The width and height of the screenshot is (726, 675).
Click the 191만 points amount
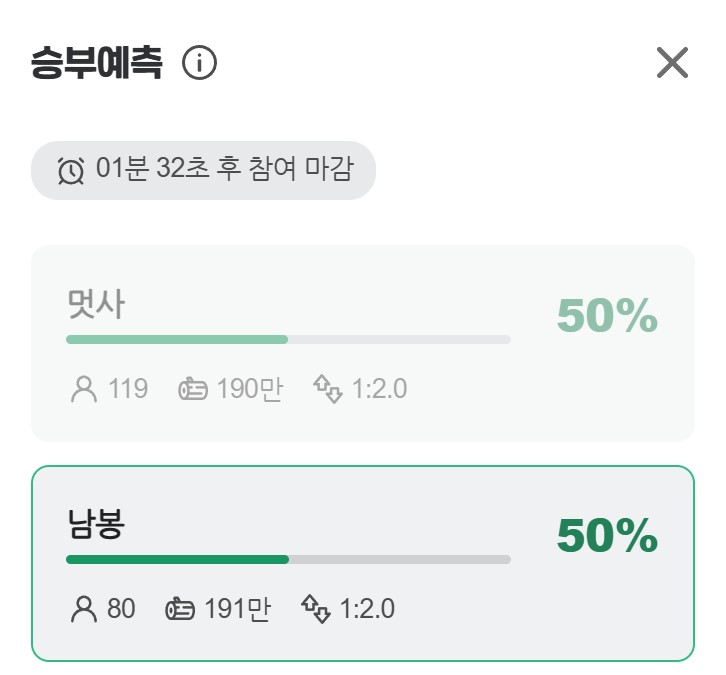pyautogui.click(x=237, y=608)
